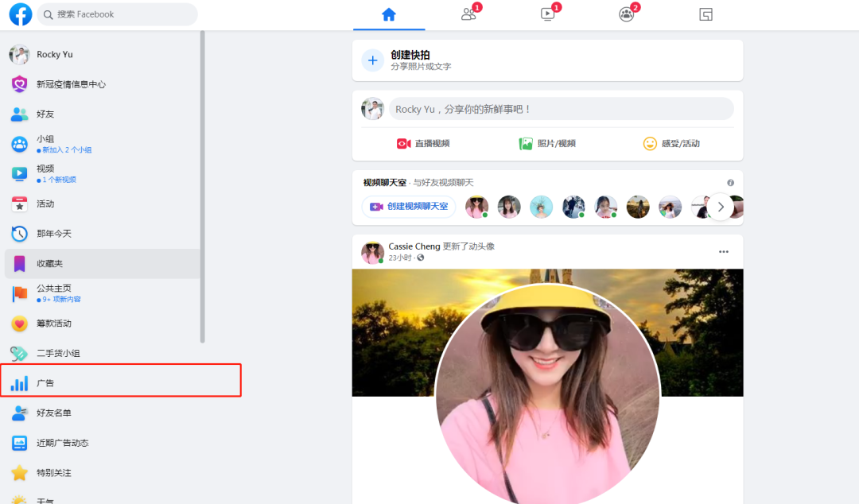859x504 pixels.
Task: Open the Facebook logo at top left
Action: [x=20, y=14]
